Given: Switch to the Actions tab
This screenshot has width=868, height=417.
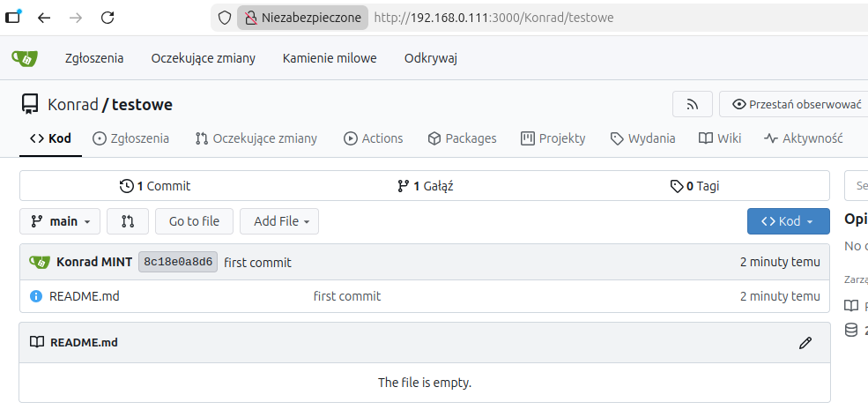Looking at the screenshot, I should 373,138.
